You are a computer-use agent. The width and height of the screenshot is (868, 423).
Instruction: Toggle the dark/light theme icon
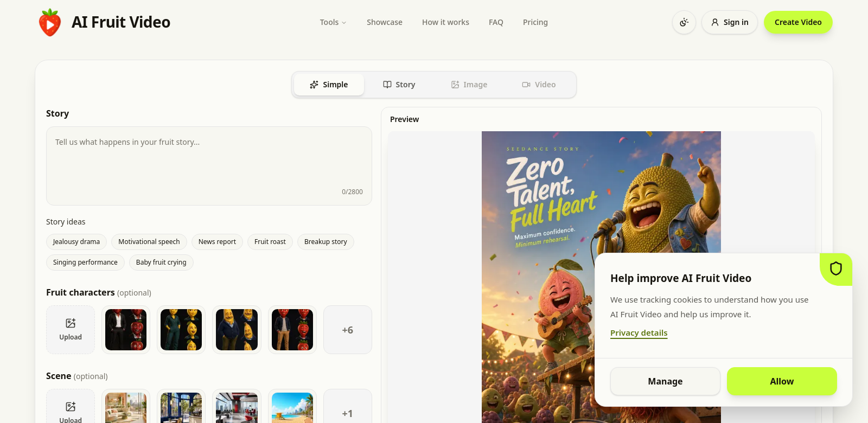(x=684, y=22)
